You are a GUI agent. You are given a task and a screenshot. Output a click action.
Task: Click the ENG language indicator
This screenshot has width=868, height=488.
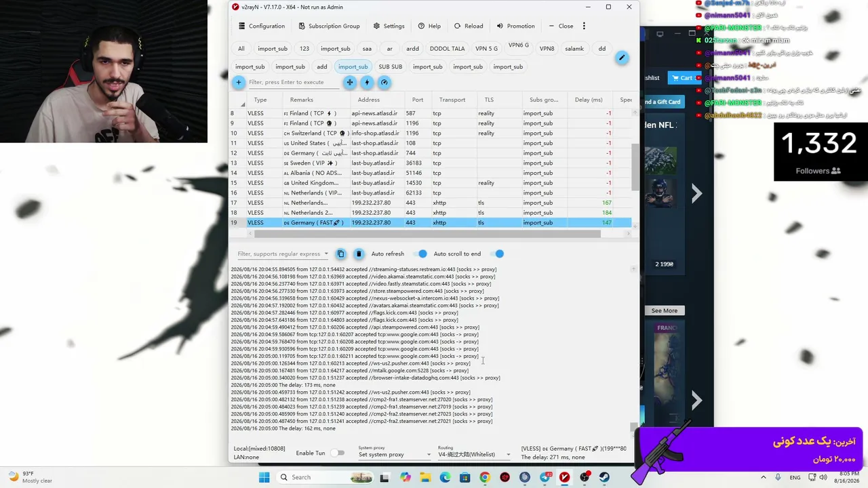(795, 477)
